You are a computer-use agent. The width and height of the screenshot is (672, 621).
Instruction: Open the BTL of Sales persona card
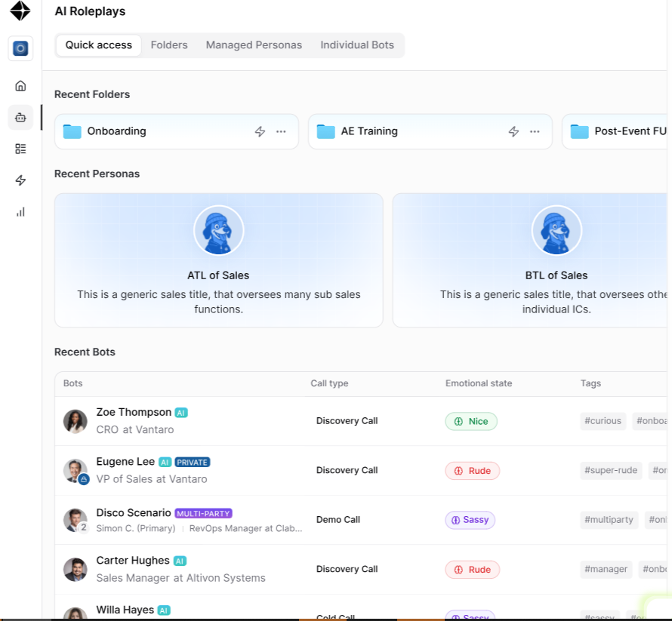(x=530, y=260)
